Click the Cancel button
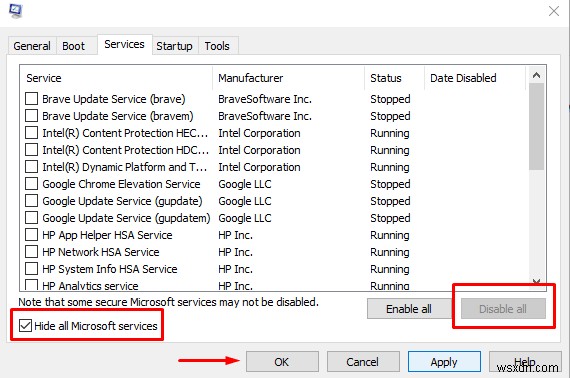 pyautogui.click(x=363, y=362)
